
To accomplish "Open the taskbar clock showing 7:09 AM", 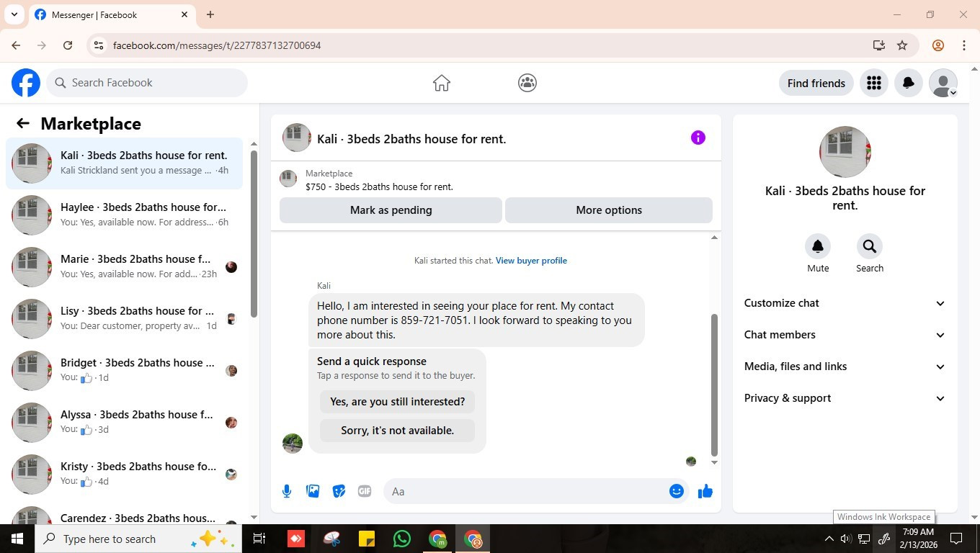I will pyautogui.click(x=918, y=539).
